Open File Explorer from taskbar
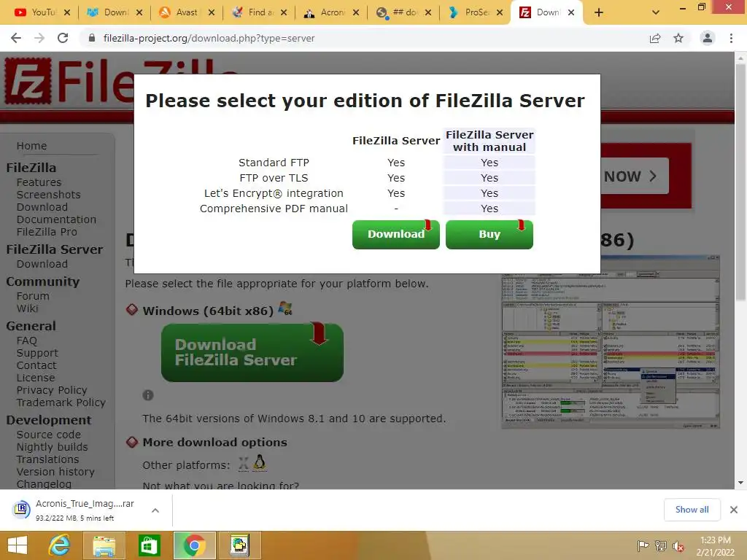747x560 pixels. (104, 545)
